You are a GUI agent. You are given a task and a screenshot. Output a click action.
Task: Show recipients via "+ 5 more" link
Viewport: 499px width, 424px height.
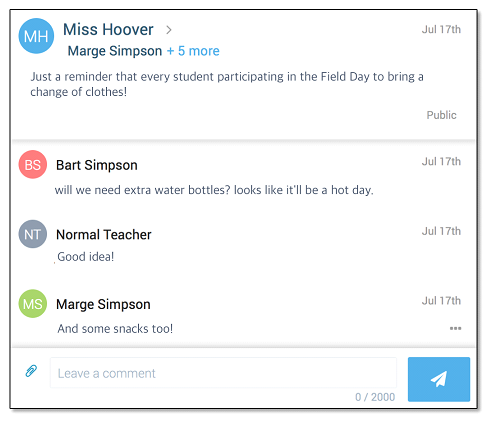point(193,51)
